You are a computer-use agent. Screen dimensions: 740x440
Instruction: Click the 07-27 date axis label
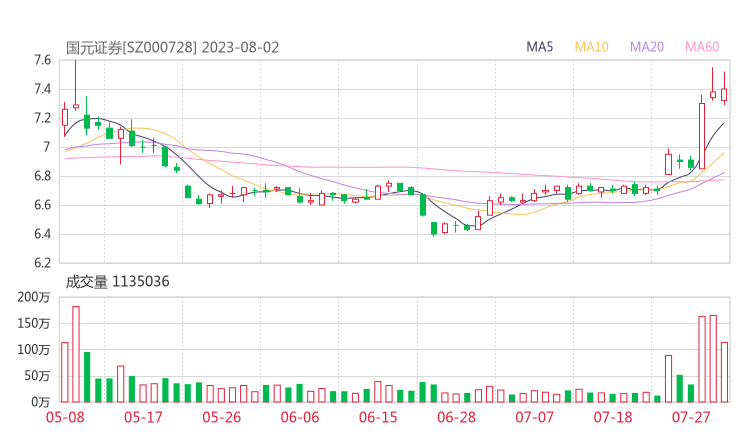point(691,417)
